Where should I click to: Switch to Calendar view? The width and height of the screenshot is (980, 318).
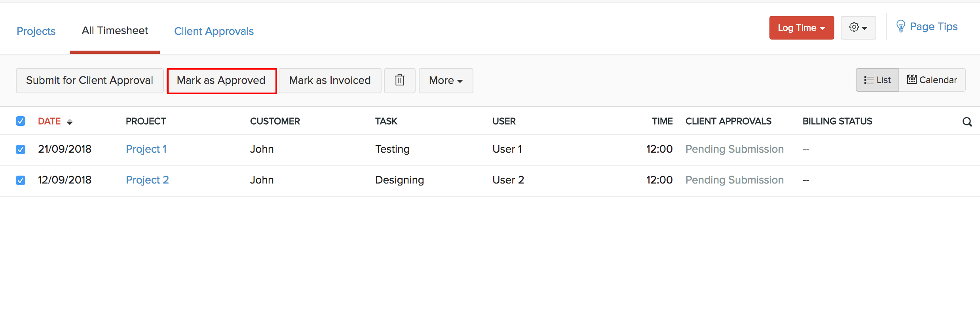point(932,80)
